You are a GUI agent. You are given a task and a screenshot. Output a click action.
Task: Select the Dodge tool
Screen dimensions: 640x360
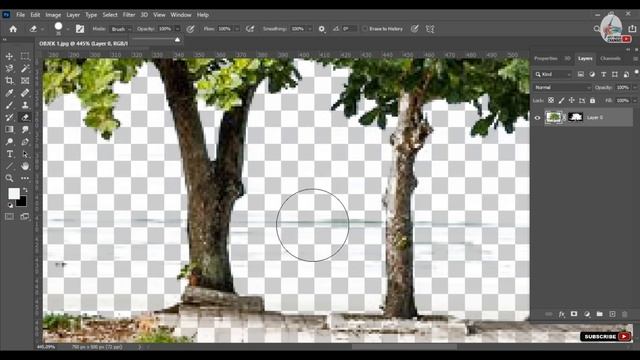9,142
